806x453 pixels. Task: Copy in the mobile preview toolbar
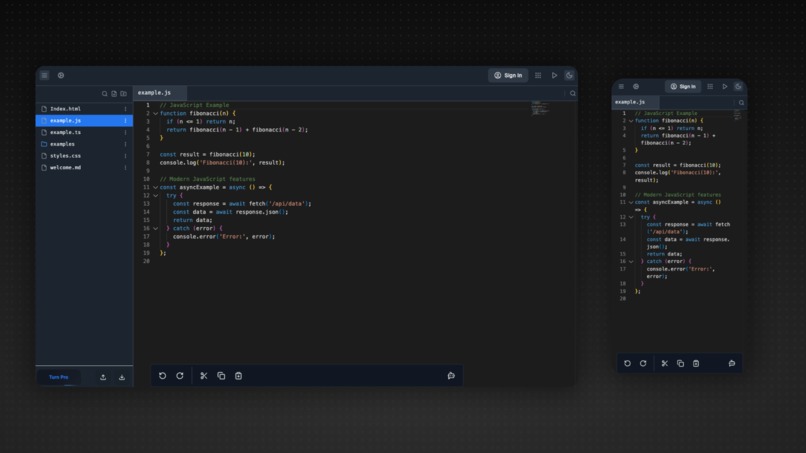coord(681,364)
